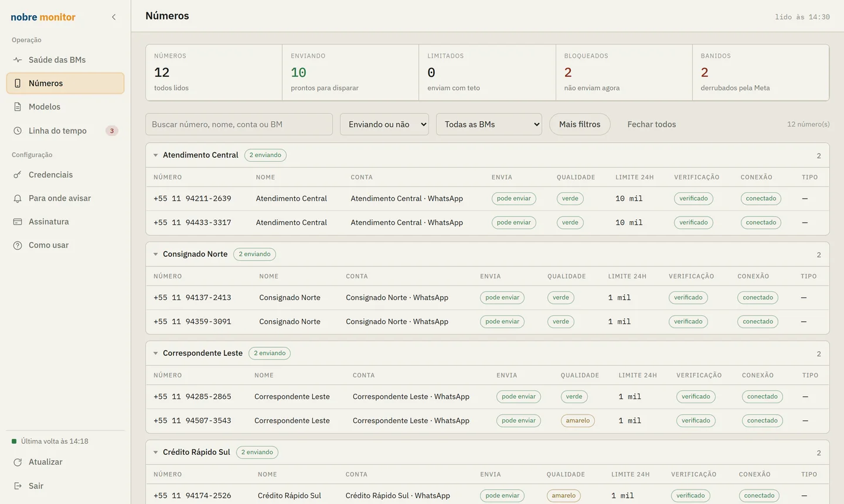
Task: Click the Modelos document icon
Action: pyautogui.click(x=18, y=107)
